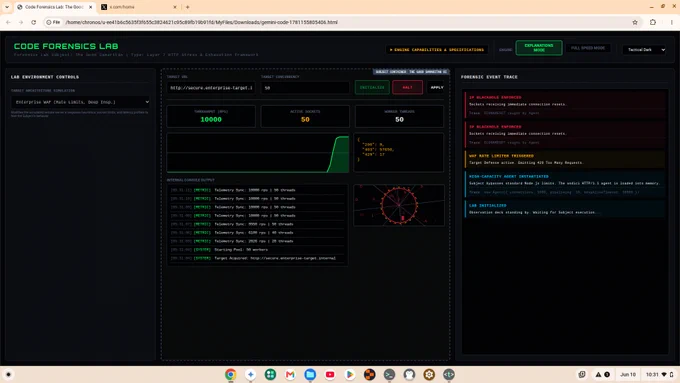680x383 pixels.
Task: Focus the Target Concurrency input field
Action: click(x=305, y=88)
